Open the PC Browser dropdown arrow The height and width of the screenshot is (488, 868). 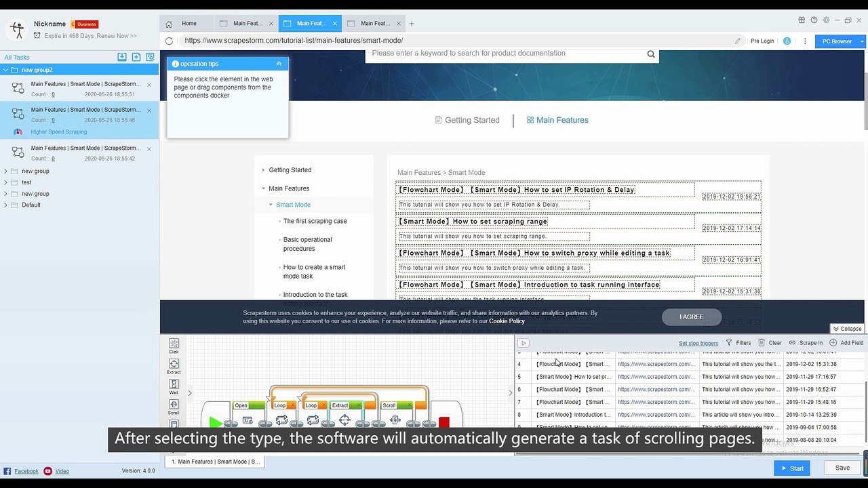(862, 41)
